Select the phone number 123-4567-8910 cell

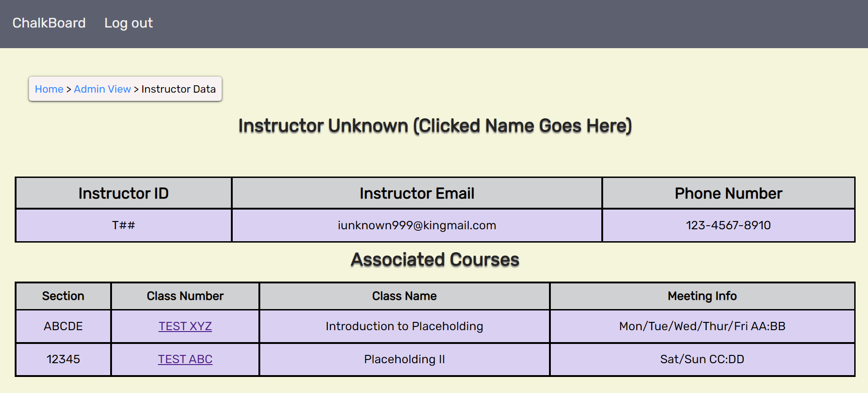728,225
